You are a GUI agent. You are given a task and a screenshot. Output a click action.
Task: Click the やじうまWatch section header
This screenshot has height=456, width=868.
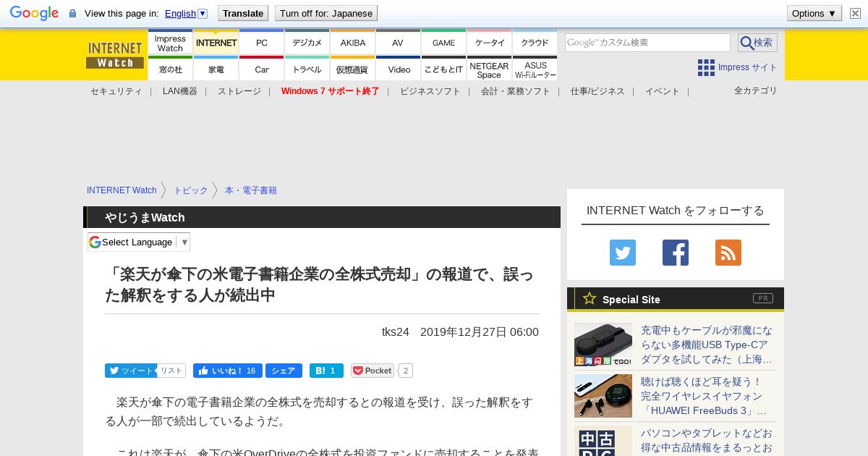coord(145,217)
